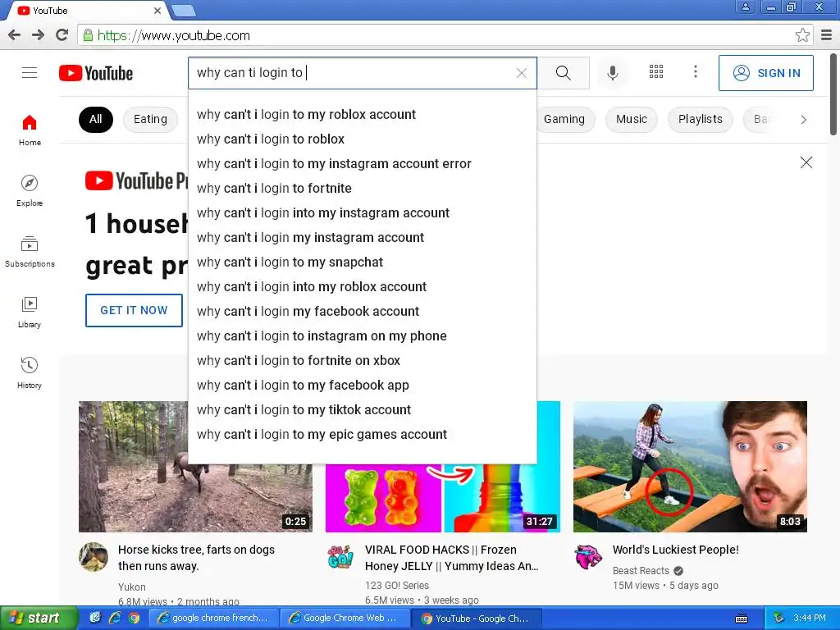The width and height of the screenshot is (840, 630).
Task: Choose suggestion 'login my facebook account'
Action: tap(362, 312)
